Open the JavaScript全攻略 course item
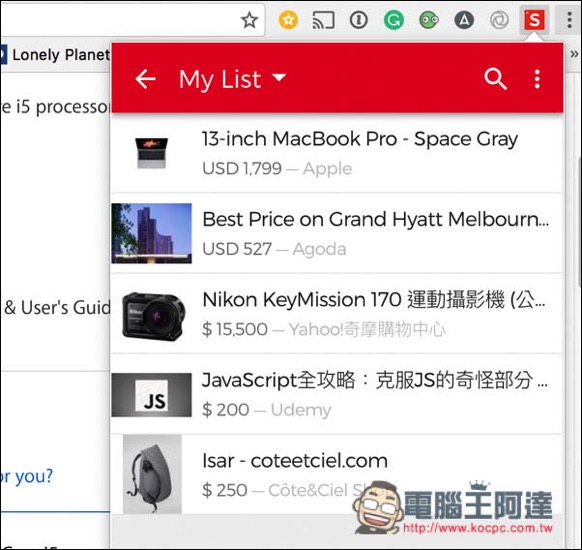 375,380
